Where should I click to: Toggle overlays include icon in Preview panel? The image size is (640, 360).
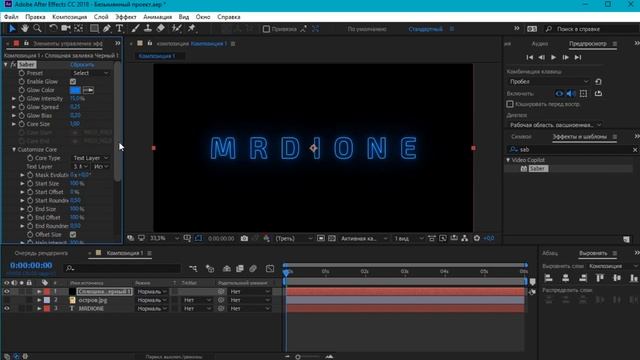[584, 94]
